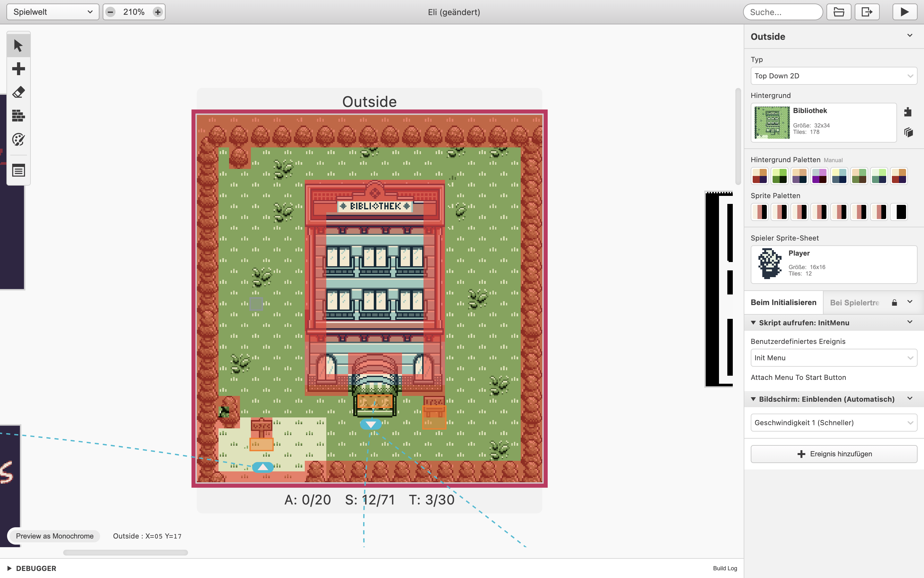This screenshot has width=924, height=578.
Task: Select the green second background palette swatch
Action: pos(779,176)
